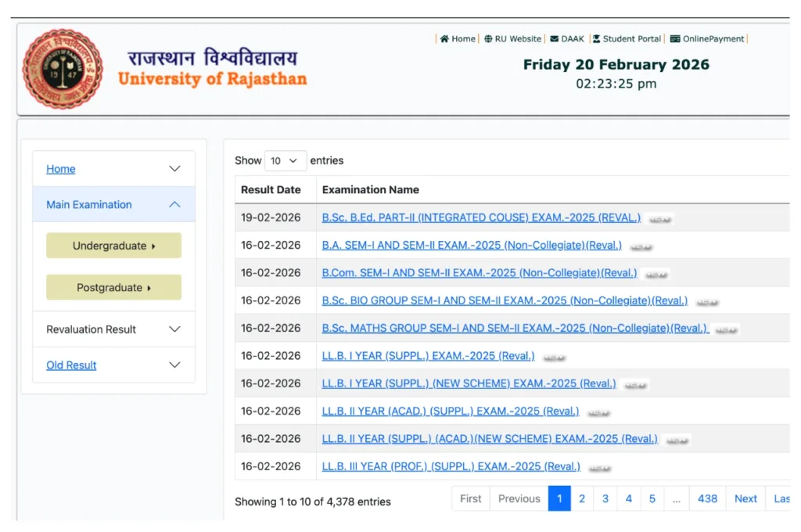The width and height of the screenshot is (801, 532).
Task: Click the Next pagination button
Action: [745, 498]
